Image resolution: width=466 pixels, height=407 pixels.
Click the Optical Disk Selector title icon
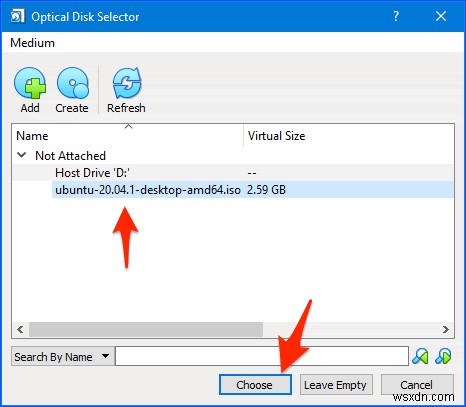point(17,16)
